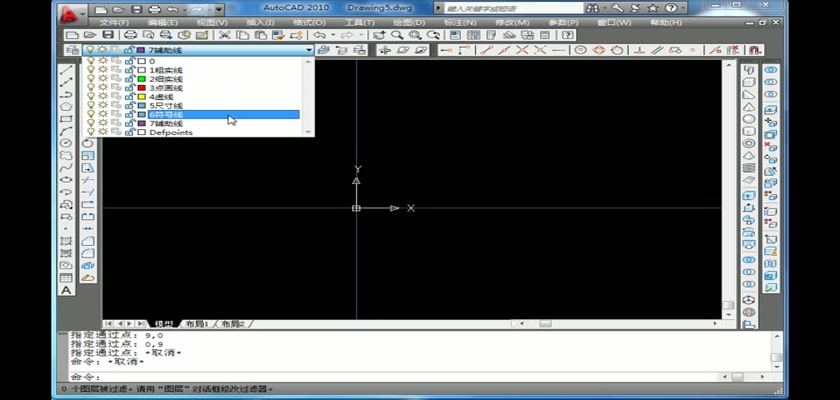This screenshot has height=400, width=840.
Task: Select the Revision Cloud tool
Action: click(x=66, y=155)
